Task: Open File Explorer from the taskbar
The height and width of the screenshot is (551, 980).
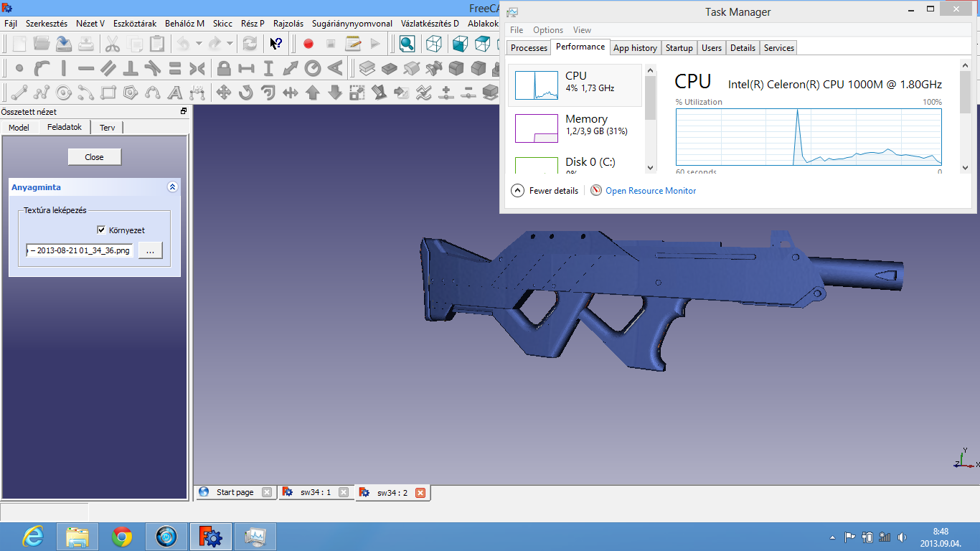Action: click(77, 537)
